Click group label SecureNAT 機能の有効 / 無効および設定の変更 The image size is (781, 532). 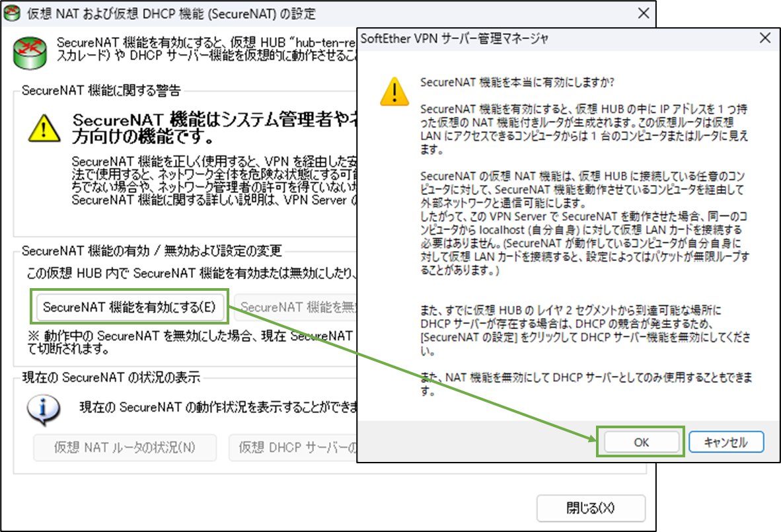point(152,250)
